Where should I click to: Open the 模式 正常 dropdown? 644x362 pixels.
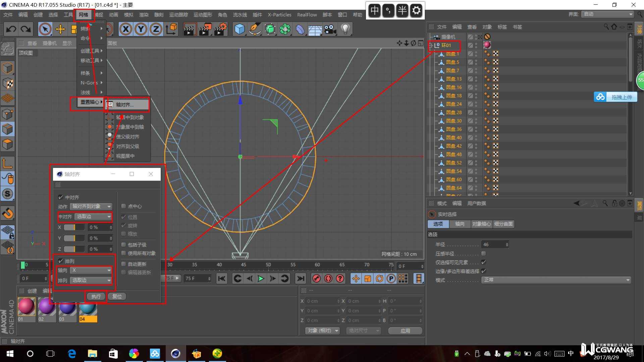click(x=556, y=280)
